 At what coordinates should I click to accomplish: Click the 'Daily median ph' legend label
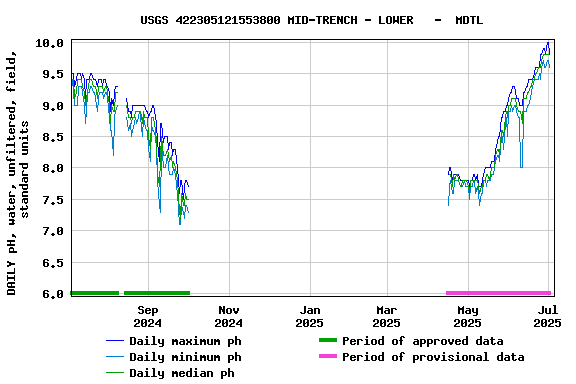click(182, 373)
